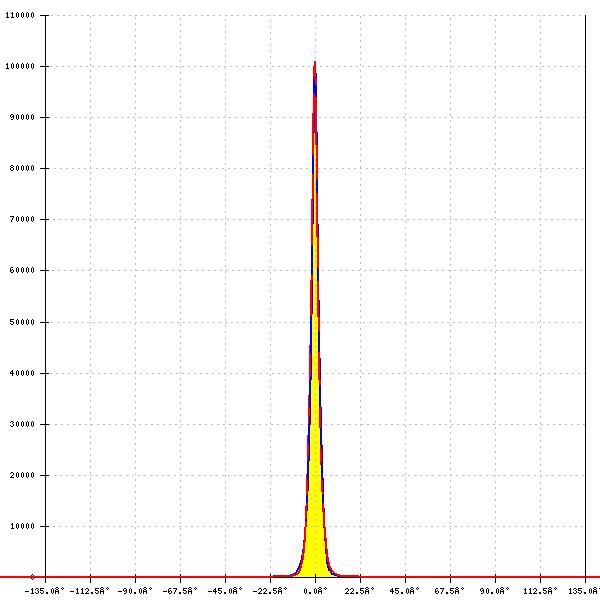Viewport: 600px width, 600px height.
Task: Click the 110000 y-axis label
Action: click(20, 15)
